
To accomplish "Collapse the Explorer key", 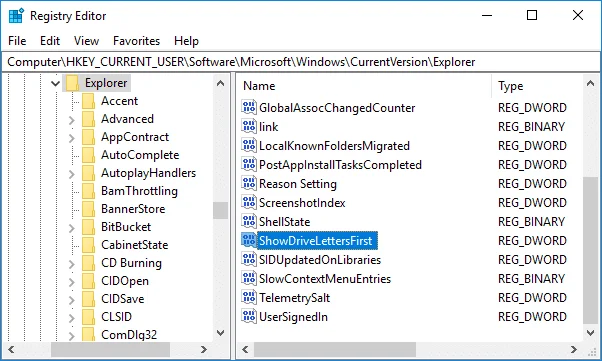I will pyautogui.click(x=55, y=83).
